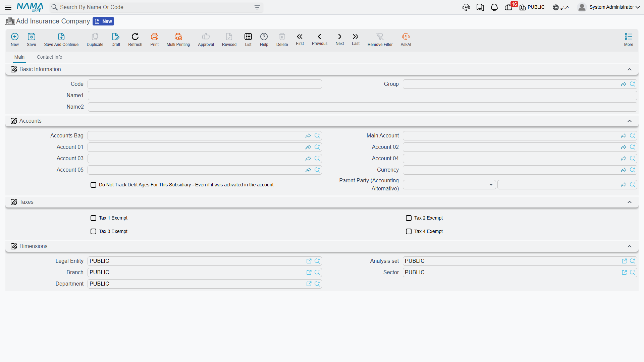Save the insurance company record
Image resolution: width=644 pixels, height=362 pixels.
32,40
